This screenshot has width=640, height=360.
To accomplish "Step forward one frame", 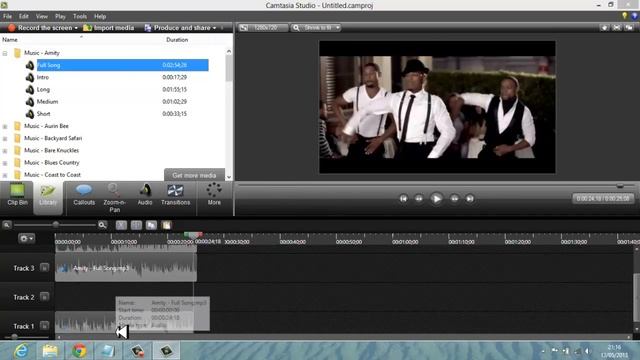I will coord(454,199).
